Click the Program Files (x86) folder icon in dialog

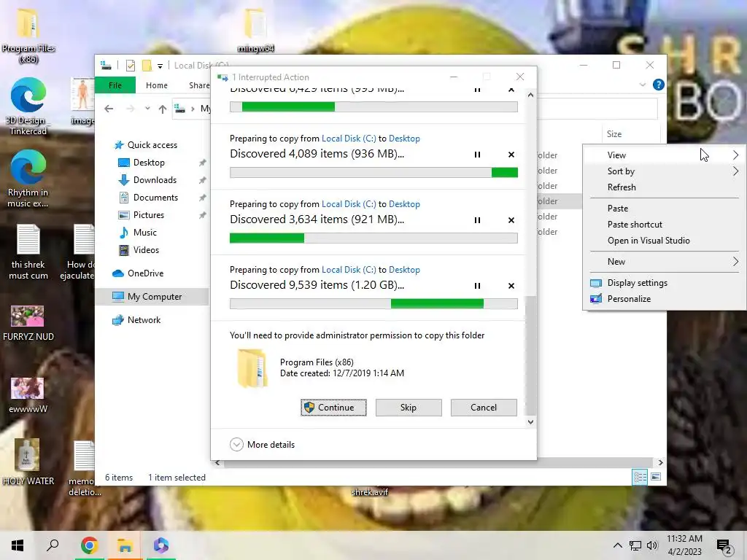tap(252, 367)
